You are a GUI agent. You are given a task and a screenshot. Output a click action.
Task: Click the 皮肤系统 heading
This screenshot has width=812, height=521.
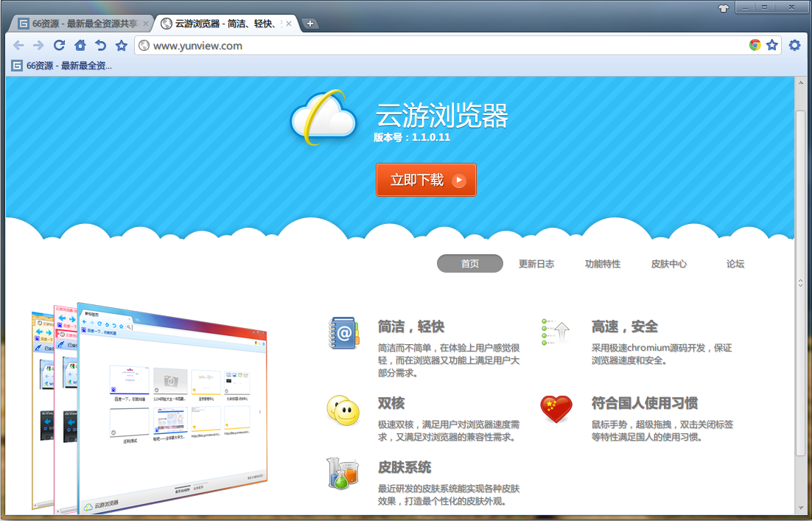(405, 468)
